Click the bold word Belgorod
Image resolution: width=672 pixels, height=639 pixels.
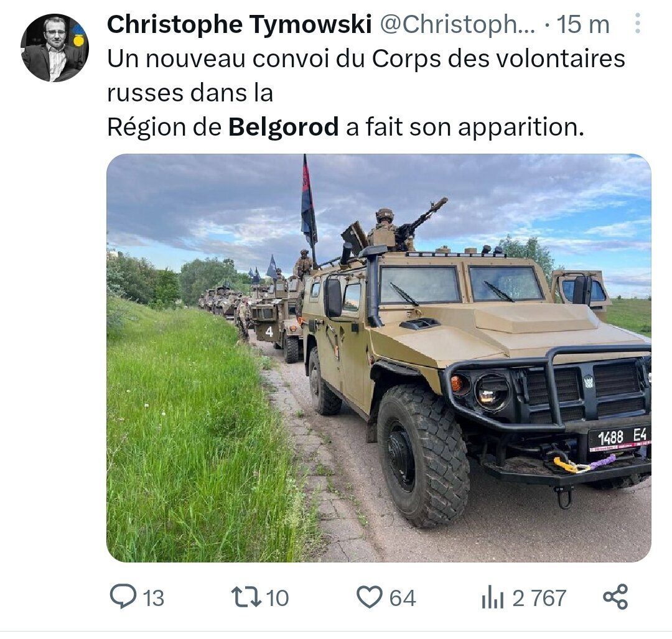click(283, 127)
